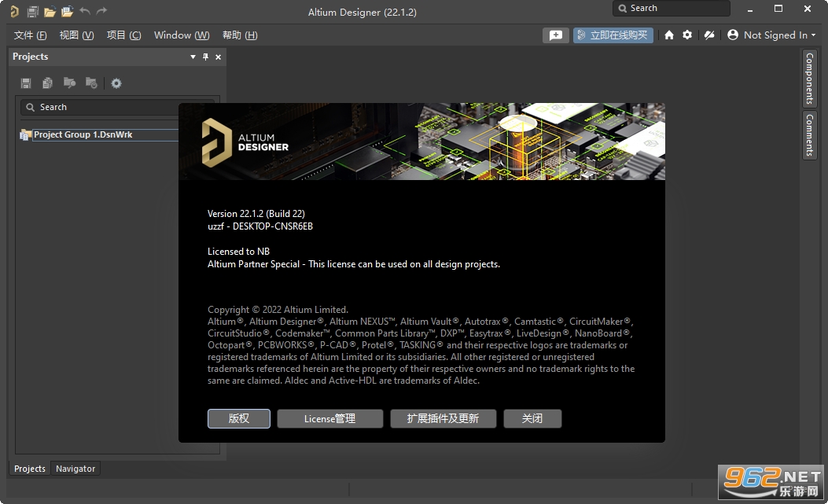Click Open Project icon in title bar
This screenshot has width=828, height=504.
click(x=67, y=11)
